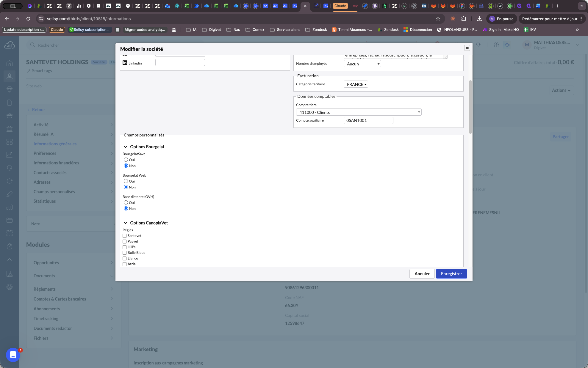Click the Sellsy cloud logo icon

tap(10, 45)
